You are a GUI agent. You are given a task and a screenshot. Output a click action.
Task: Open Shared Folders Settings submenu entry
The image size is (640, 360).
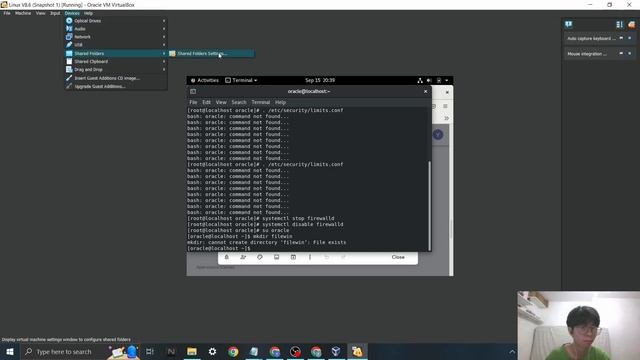(211, 53)
